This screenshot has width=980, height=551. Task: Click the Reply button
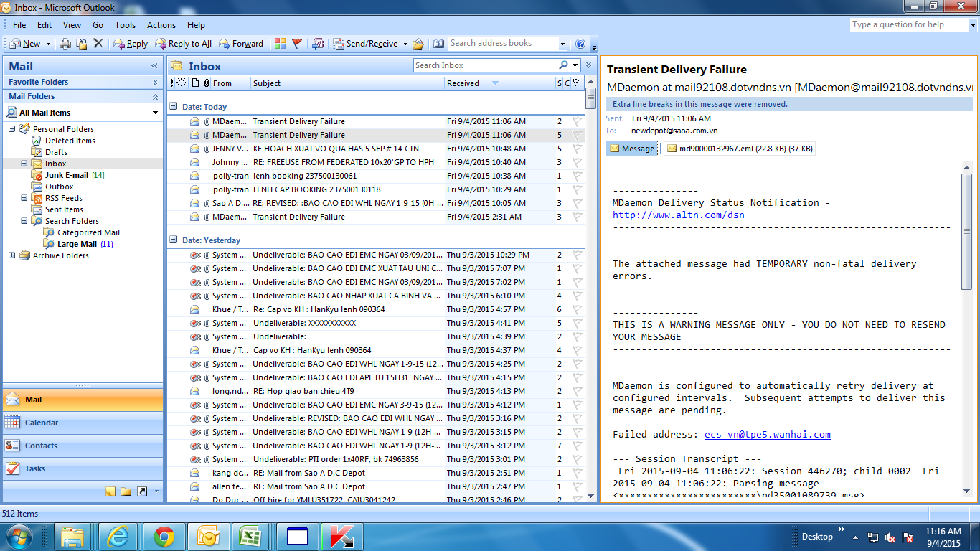point(131,44)
